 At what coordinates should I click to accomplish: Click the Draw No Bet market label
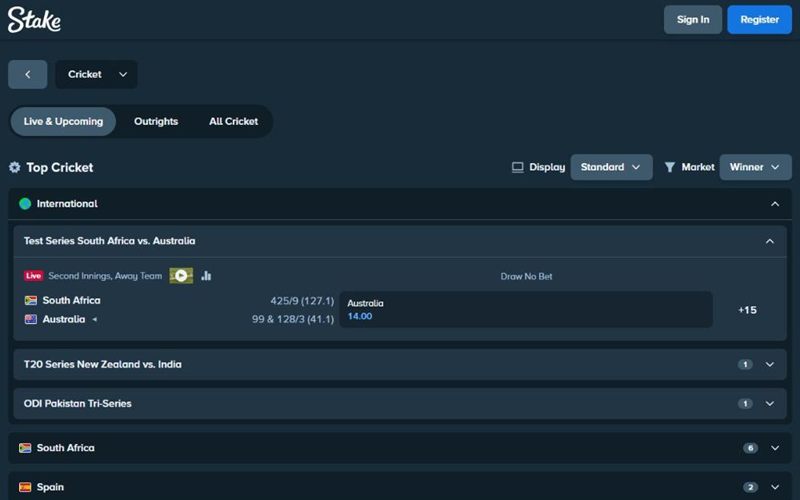(526, 277)
